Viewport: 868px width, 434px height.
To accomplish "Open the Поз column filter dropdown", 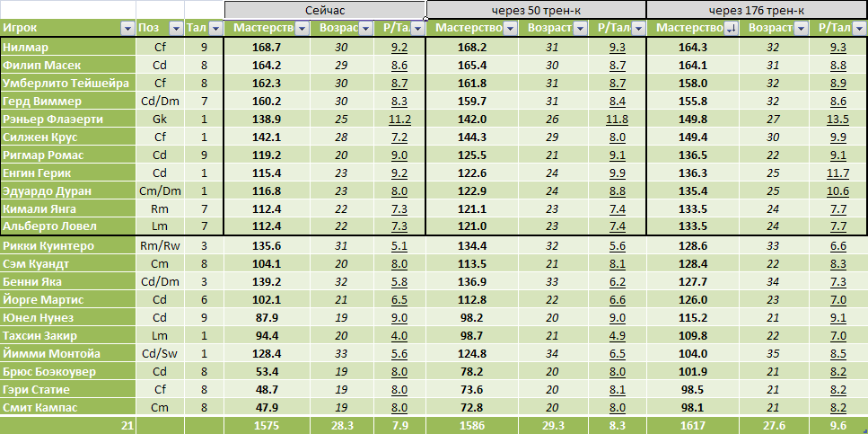I will point(174,29).
